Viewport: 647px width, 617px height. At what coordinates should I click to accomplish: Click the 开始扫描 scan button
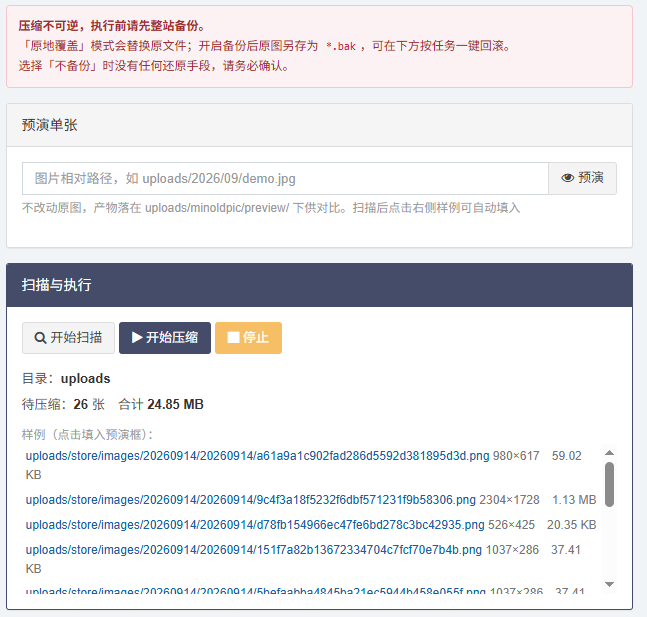(x=68, y=338)
